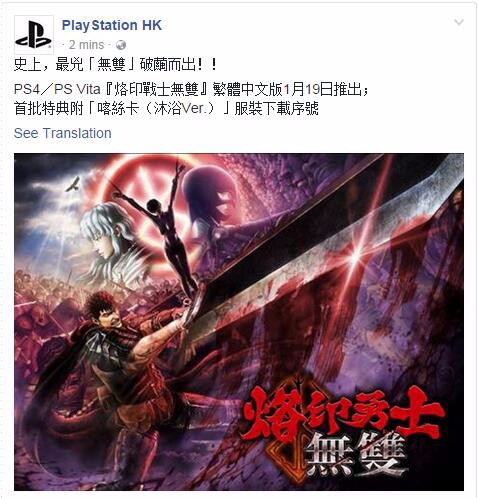Image resolution: width=478 pixels, height=498 pixels.
Task: Click the 首批特典 bonus costume text line
Action: click(166, 109)
